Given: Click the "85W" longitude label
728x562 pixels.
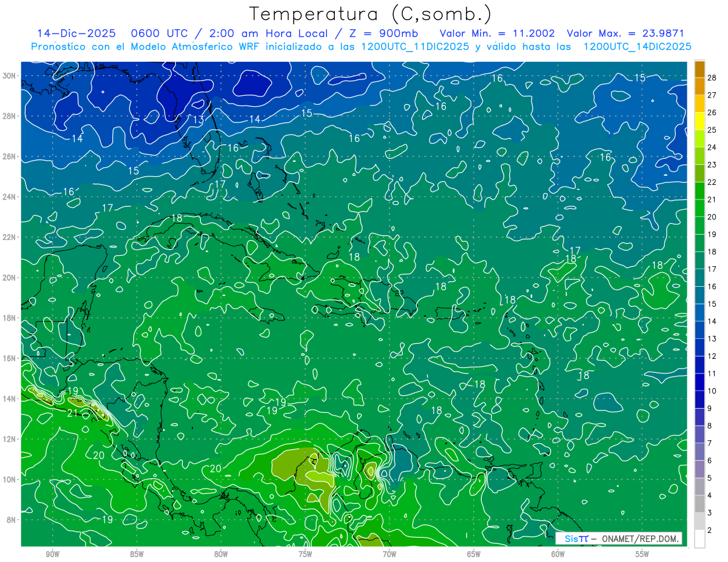Looking at the screenshot, I should click(136, 554).
